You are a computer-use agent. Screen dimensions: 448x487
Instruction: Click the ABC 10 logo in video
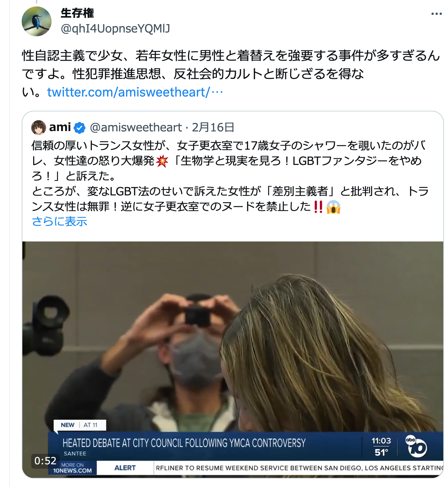tap(416, 446)
